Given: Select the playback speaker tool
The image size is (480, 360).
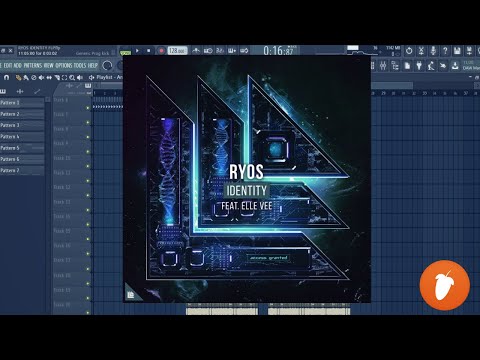Looking at the screenshot, I should [80, 78].
